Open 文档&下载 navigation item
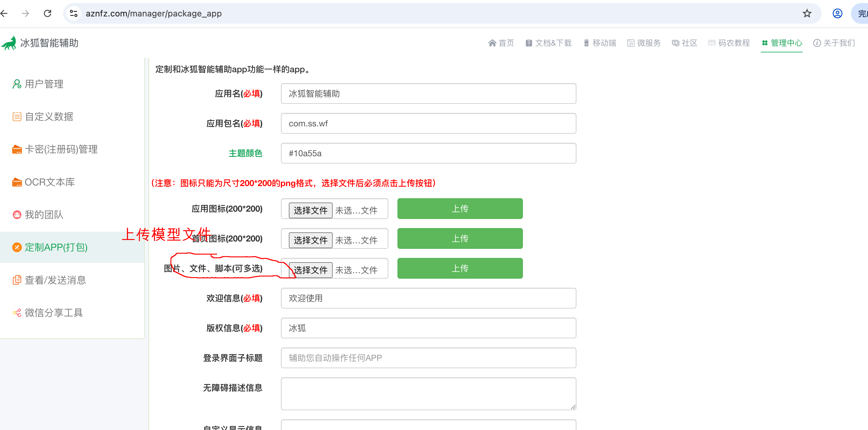 (548, 43)
